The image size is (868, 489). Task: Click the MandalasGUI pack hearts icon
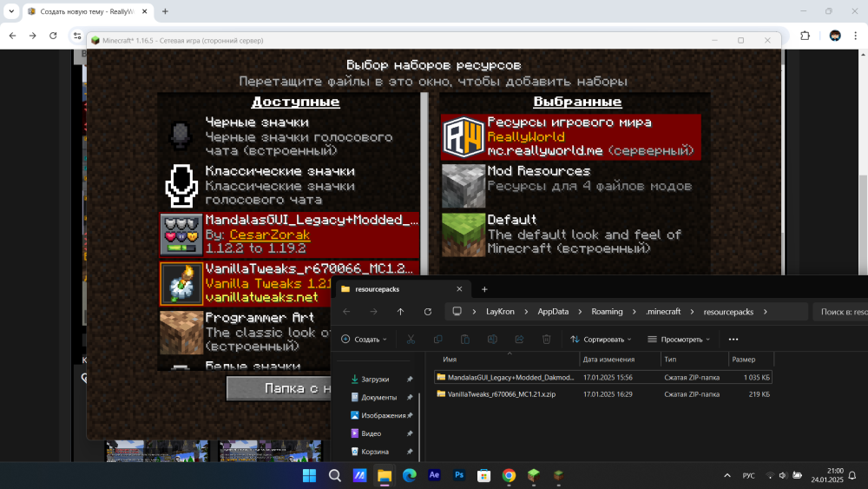point(181,235)
